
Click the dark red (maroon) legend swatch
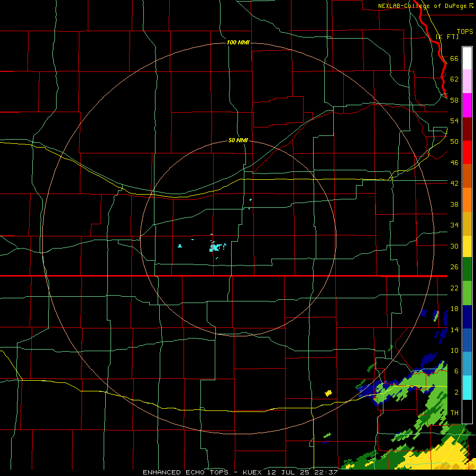467,129
